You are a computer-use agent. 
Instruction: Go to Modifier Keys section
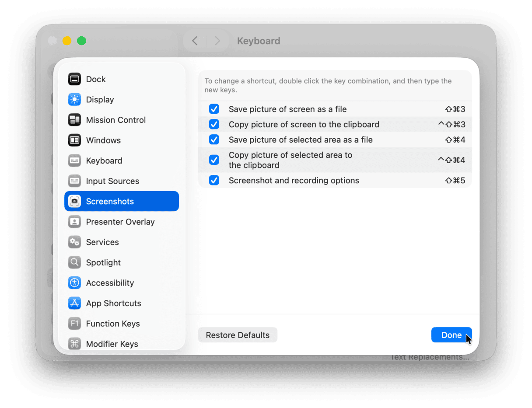coord(112,344)
